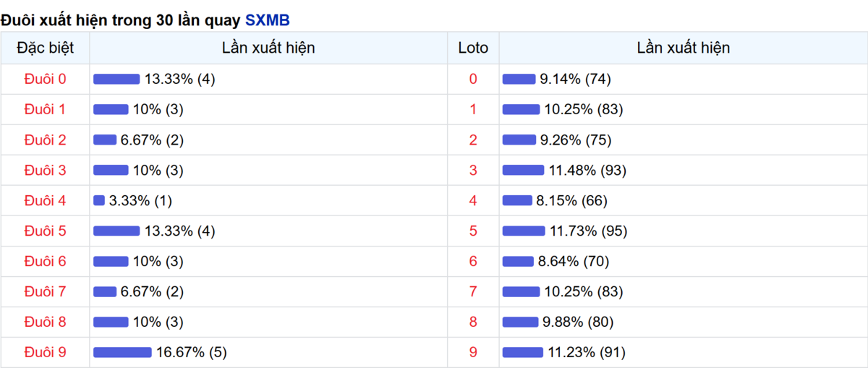Screen dimensions: 868x368
Task: Click the Đuôi 2 label
Action: (45, 140)
